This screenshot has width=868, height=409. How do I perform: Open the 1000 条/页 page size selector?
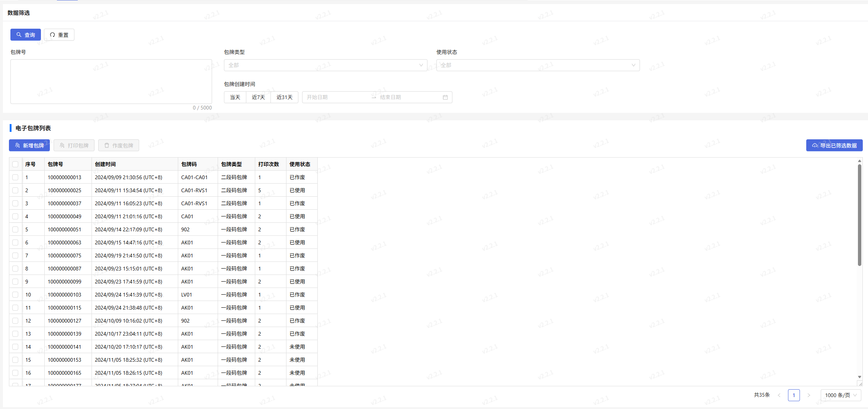coord(840,395)
